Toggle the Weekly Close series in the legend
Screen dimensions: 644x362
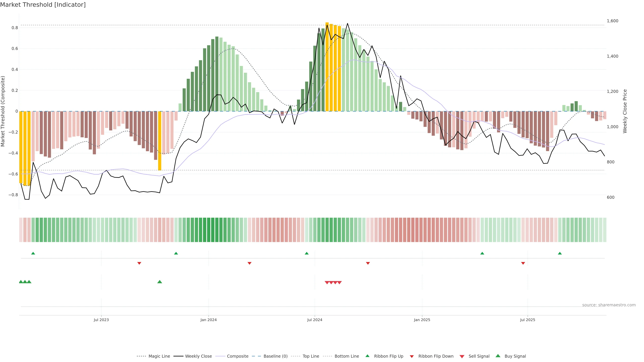198,356
